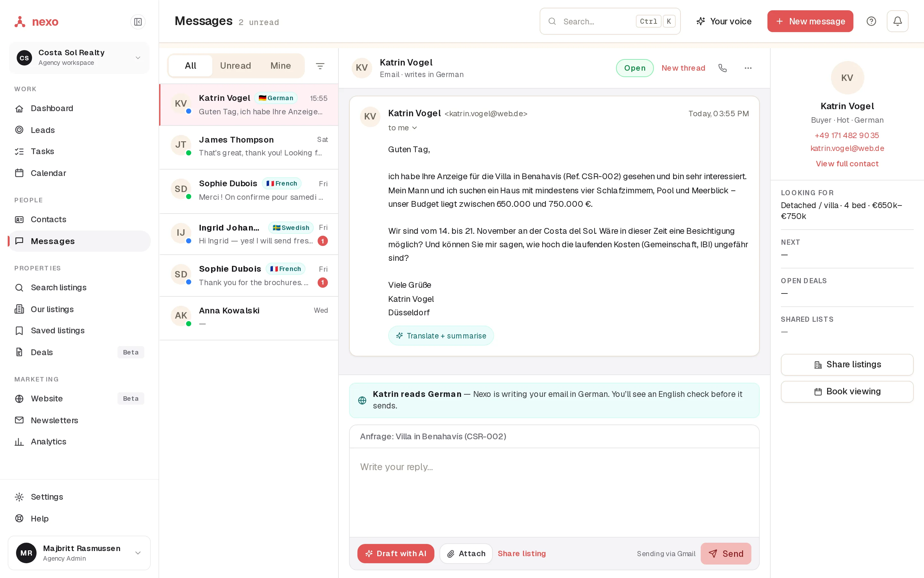Toggle the Open status badge
Viewport: 924px width, 578px height.
(x=635, y=68)
